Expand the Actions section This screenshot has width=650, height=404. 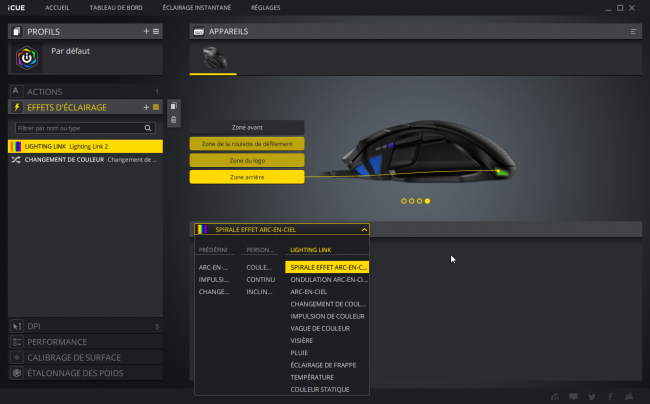pyautogui.click(x=85, y=92)
